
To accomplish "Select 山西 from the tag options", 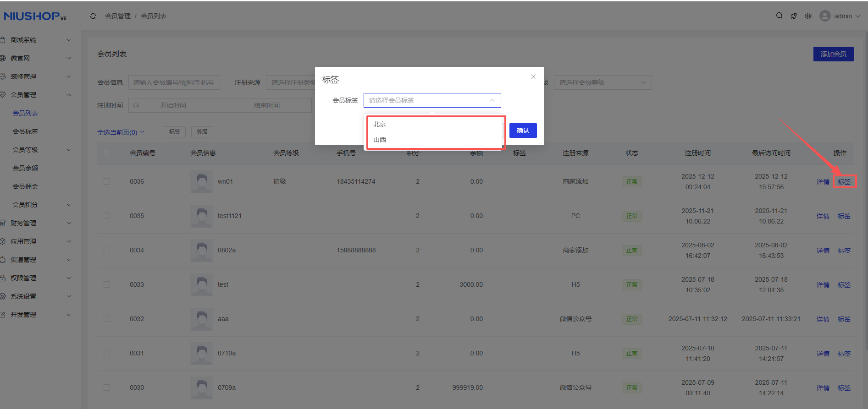I will click(380, 140).
